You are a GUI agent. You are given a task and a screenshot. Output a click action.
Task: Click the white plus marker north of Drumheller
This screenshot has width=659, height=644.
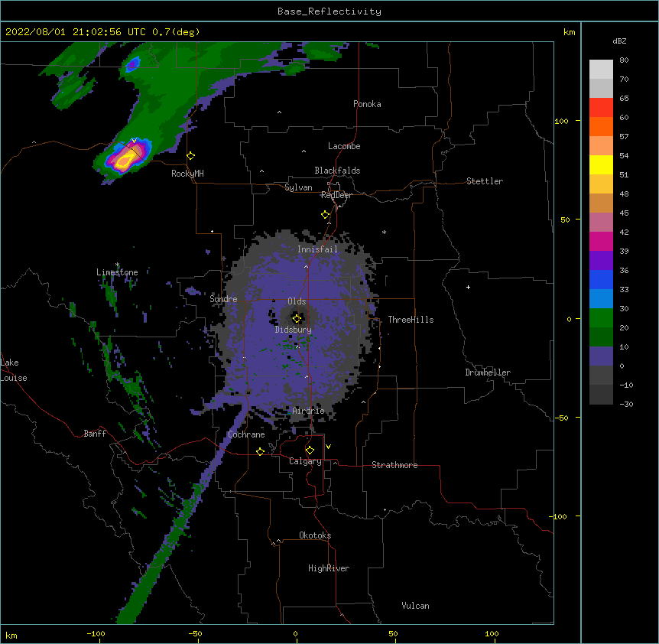(468, 287)
